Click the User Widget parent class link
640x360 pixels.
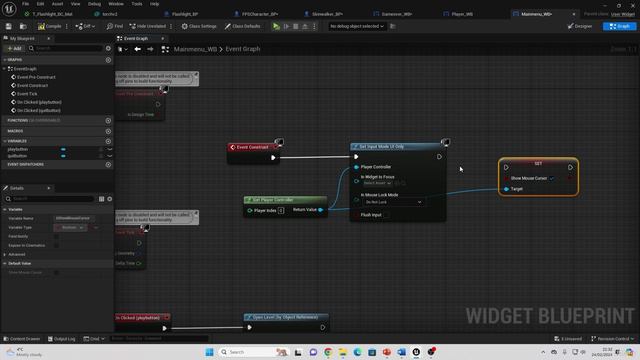[x=623, y=14]
